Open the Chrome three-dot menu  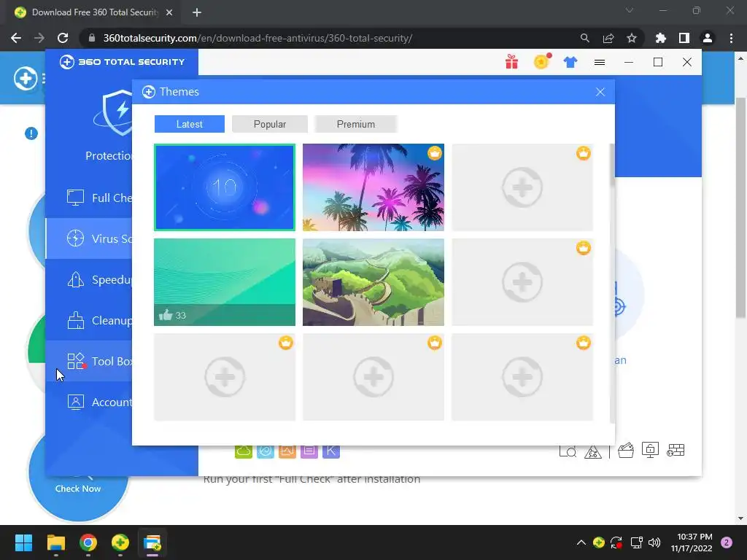coord(731,38)
